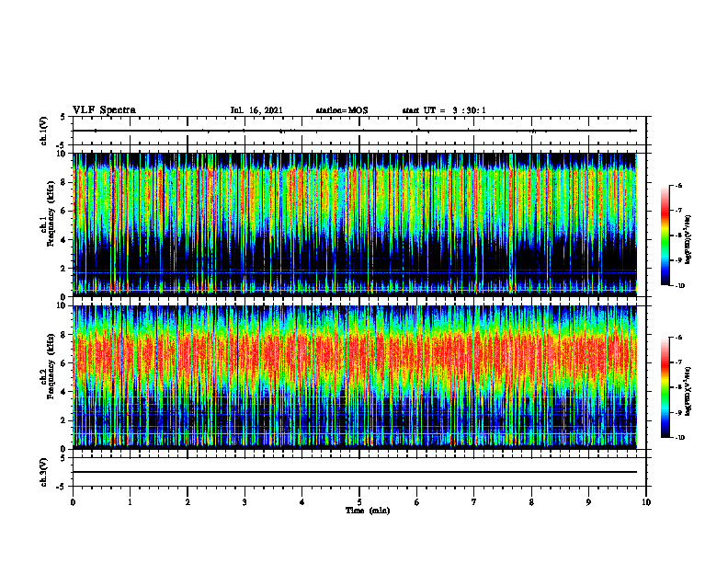The width and height of the screenshot is (728, 563).
Task: Click the ch.2 color bar log(PSD) label
Action: point(688,391)
